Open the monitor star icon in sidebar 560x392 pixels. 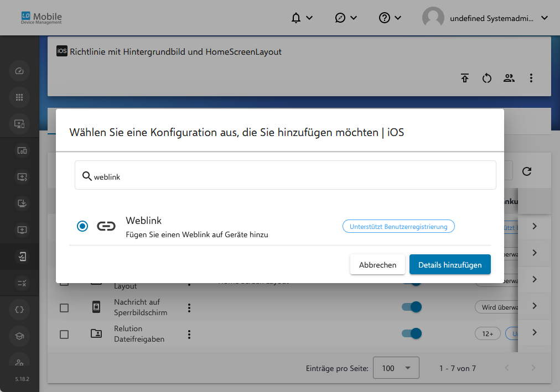(x=19, y=124)
